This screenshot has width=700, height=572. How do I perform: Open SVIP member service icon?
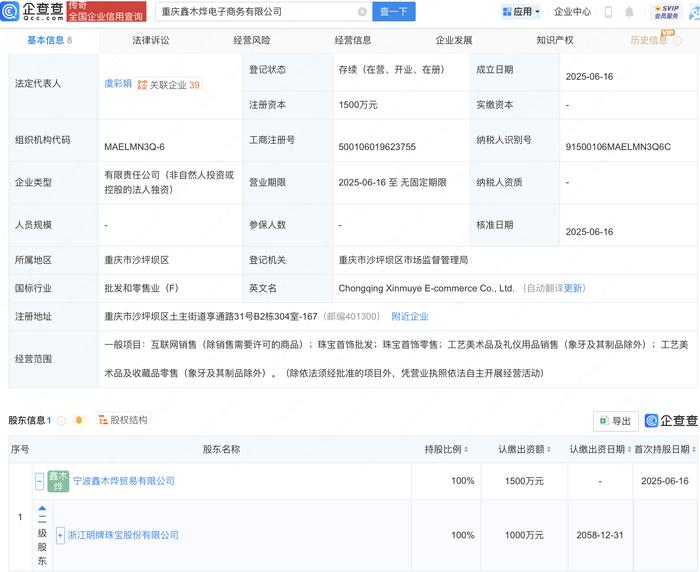click(x=666, y=12)
